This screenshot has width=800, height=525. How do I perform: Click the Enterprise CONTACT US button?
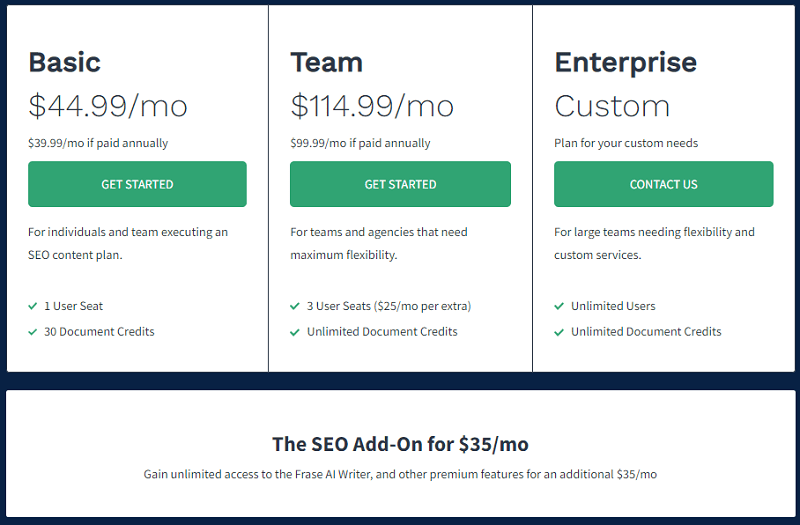click(x=664, y=184)
